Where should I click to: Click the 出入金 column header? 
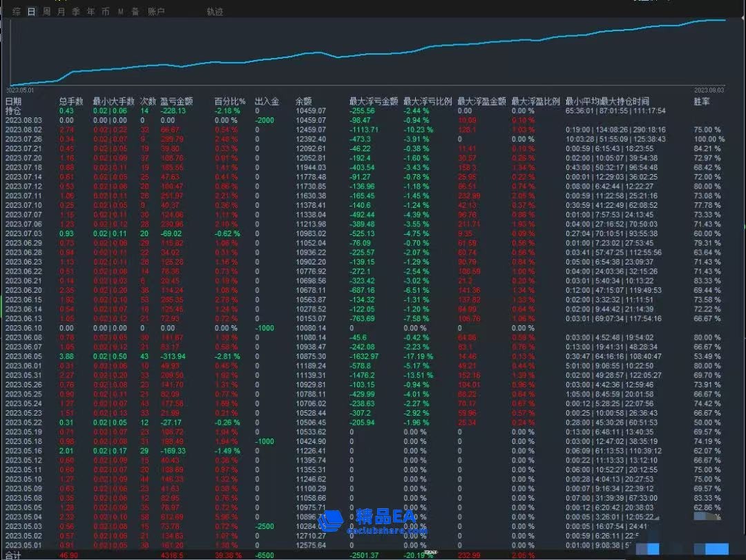(x=267, y=102)
